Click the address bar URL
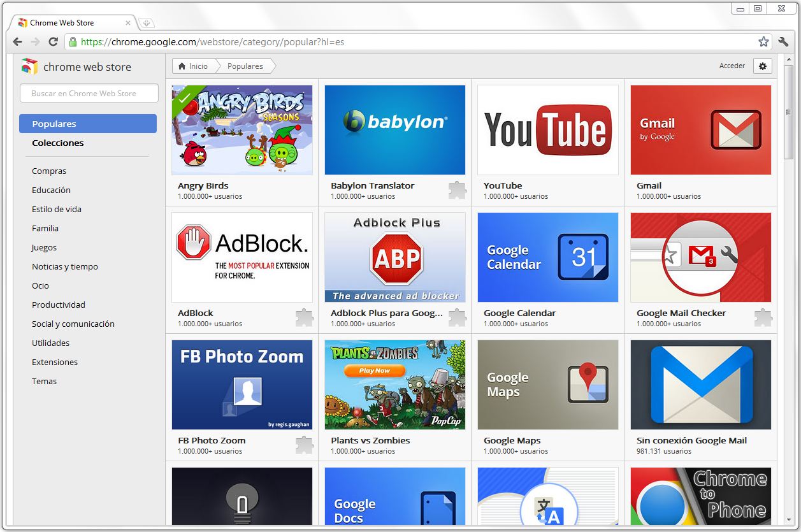 point(213,42)
